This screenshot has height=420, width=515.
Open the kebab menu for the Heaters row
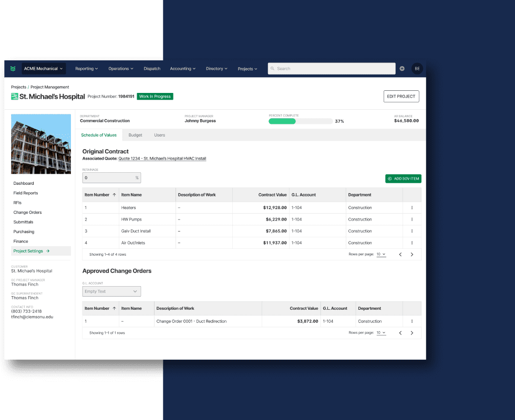(412, 207)
